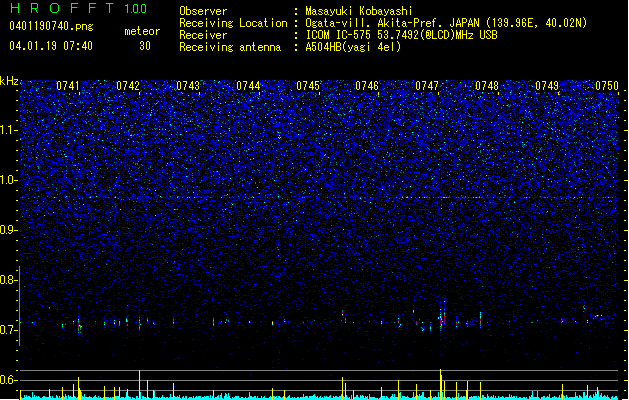Click the 0746 time marker
Viewport: 629px width, 400px height.
(x=367, y=86)
